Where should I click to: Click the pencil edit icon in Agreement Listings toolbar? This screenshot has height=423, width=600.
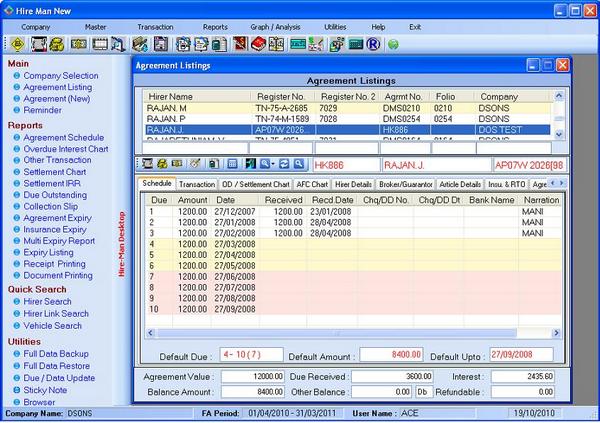(x=196, y=164)
